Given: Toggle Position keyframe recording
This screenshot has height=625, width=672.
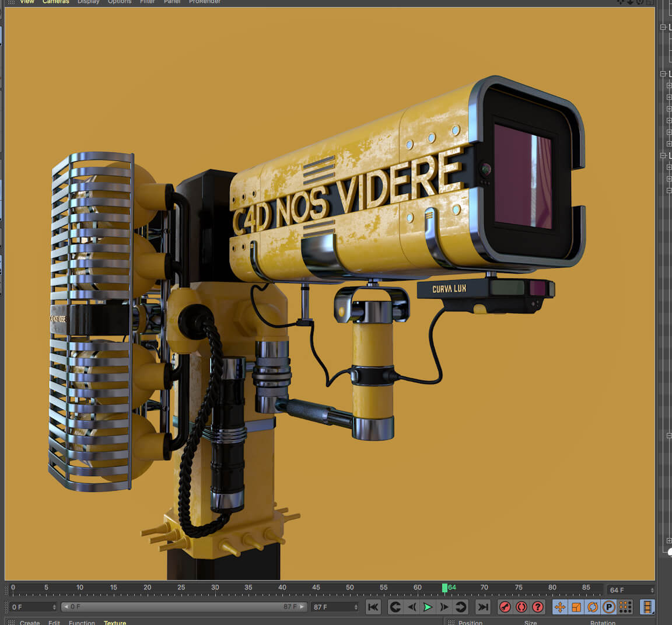Looking at the screenshot, I should 560,607.
